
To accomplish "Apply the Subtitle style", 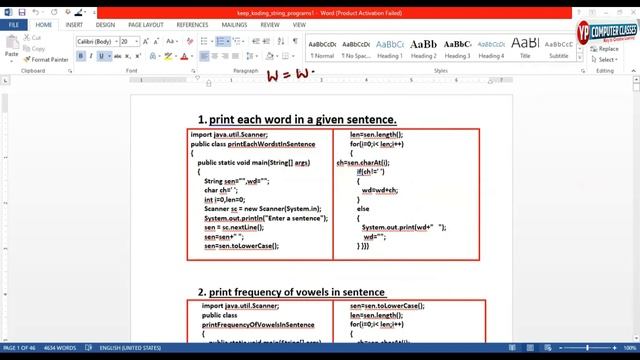I will tap(559, 49).
